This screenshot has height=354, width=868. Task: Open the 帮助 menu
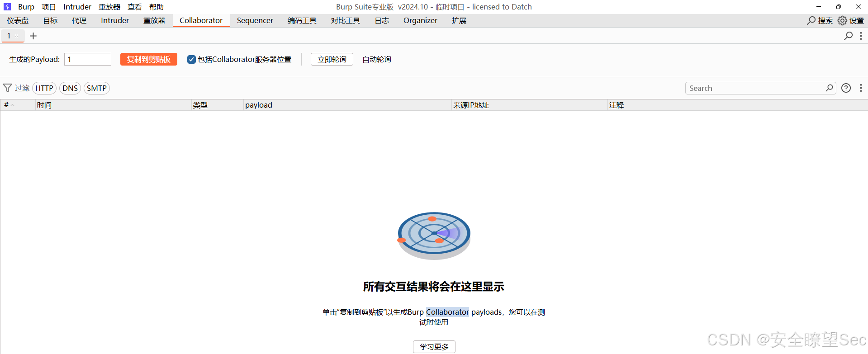click(157, 7)
